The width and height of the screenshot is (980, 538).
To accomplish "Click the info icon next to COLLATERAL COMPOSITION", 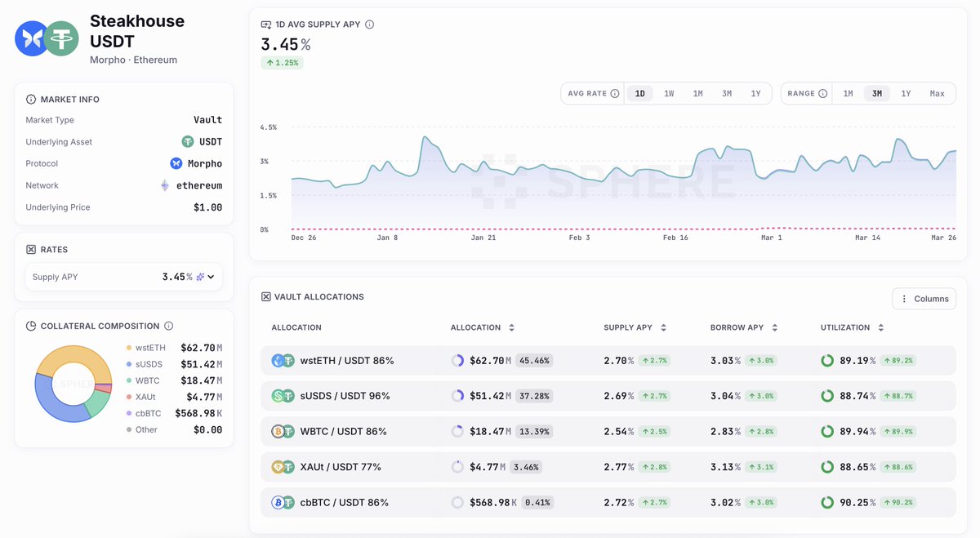I will 168,326.
